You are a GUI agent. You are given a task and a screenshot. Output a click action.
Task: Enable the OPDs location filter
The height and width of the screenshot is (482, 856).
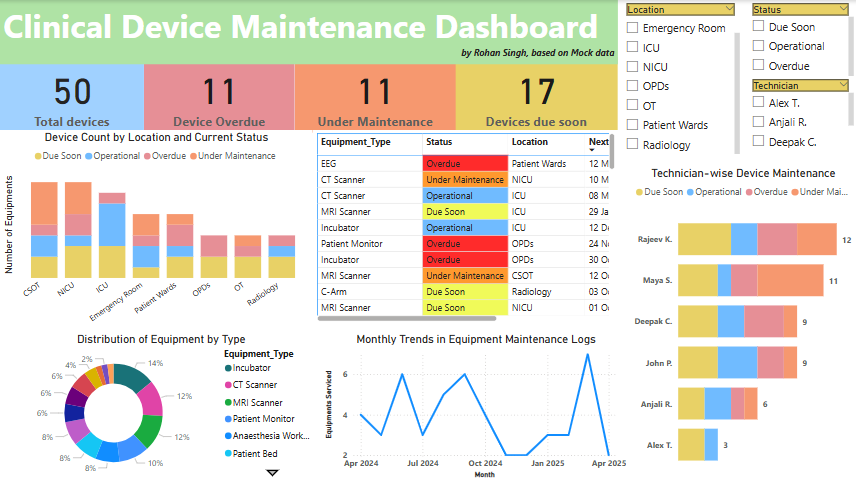[632, 86]
